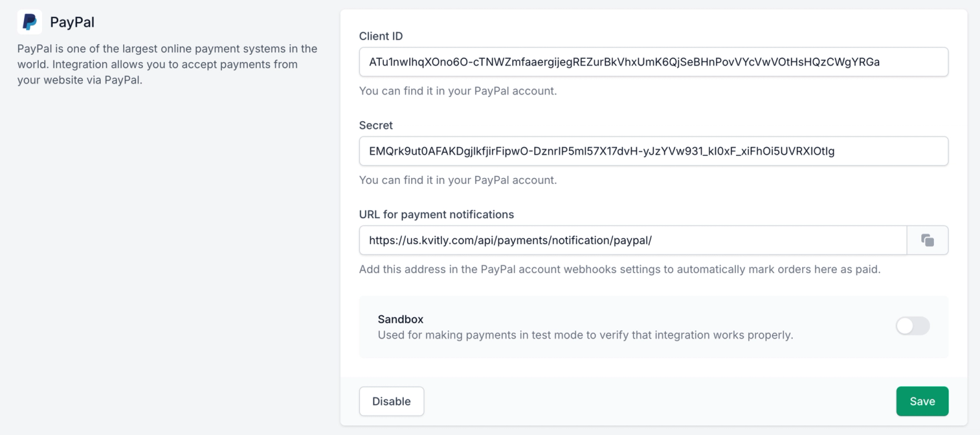Image resolution: width=980 pixels, height=435 pixels.
Task: Focus the Secret input field
Action: point(653,151)
